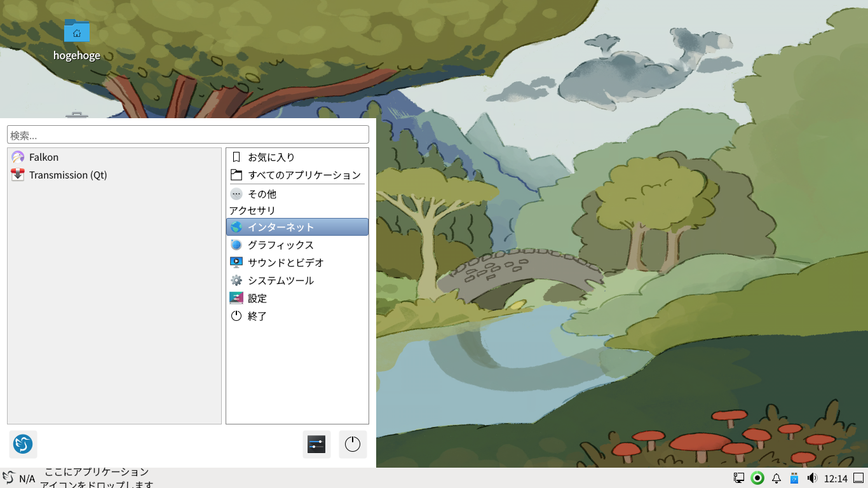
Task: Select the インターネット category
Action: click(x=297, y=227)
